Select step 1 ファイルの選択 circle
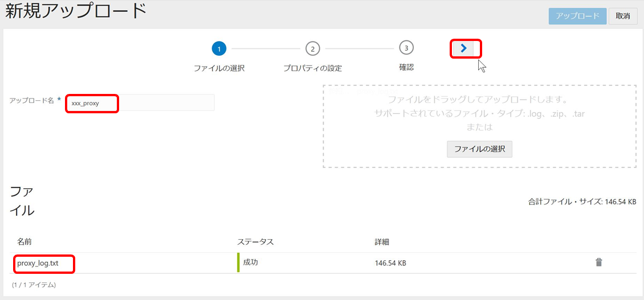The image size is (644, 300). 219,48
